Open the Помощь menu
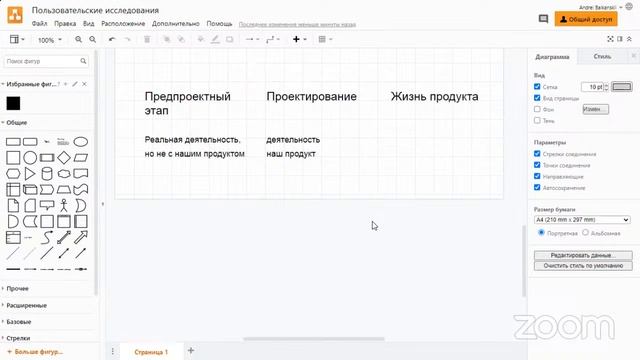Screen dimensions: 640x360 coord(219,24)
